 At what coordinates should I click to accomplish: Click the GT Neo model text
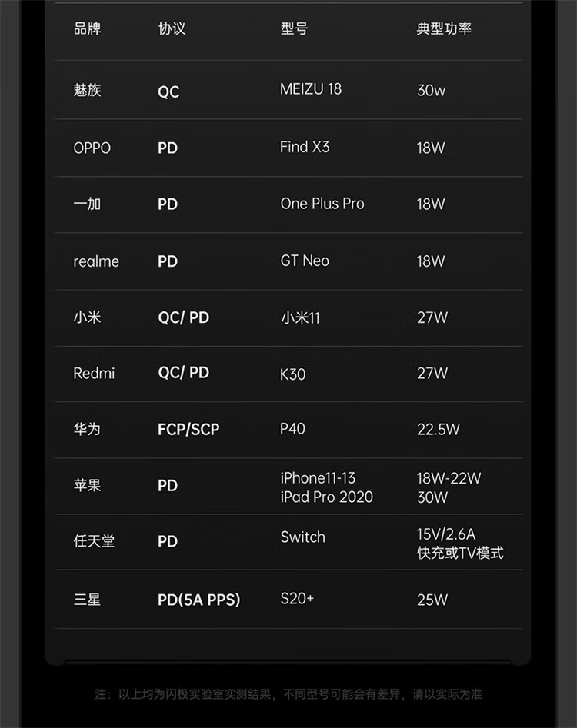click(x=305, y=261)
